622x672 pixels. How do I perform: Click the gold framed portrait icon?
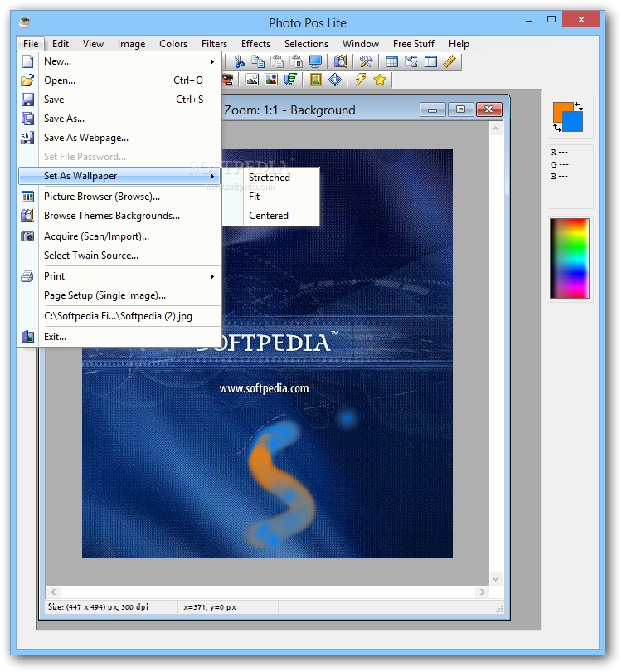(316, 80)
